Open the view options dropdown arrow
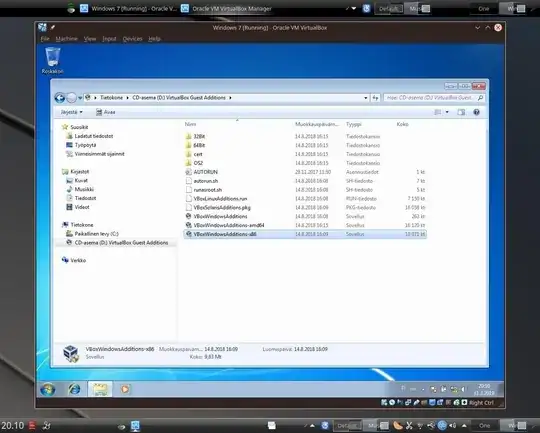Image resolution: width=540 pixels, height=433 pixels. click(x=447, y=112)
